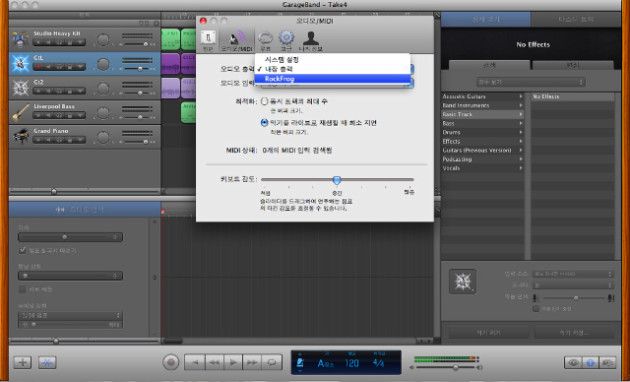Expand the Bass instrument category
The image size is (630, 382).
(x=483, y=123)
